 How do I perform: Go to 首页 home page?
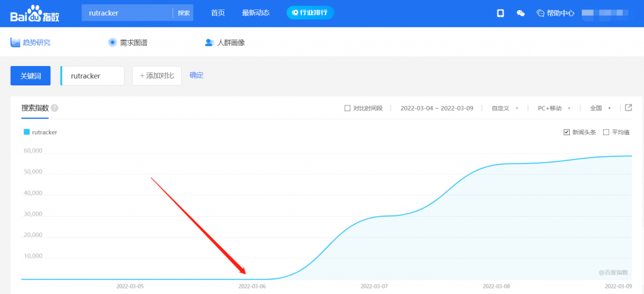[218, 13]
